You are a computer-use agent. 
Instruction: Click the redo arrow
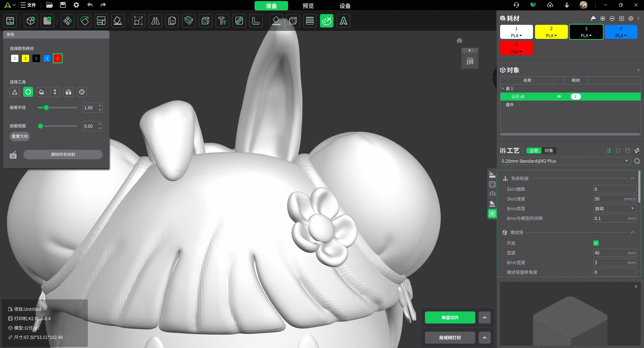click(103, 5)
